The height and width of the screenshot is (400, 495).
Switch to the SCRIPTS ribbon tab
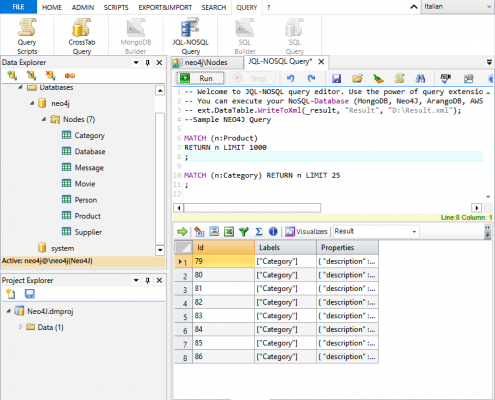tap(116, 7)
